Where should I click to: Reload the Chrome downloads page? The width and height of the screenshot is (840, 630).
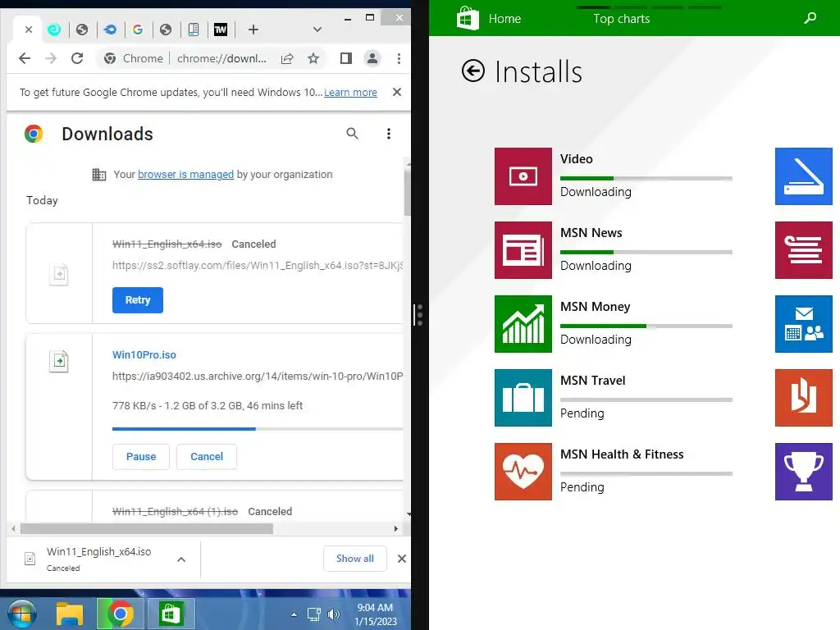[77, 58]
